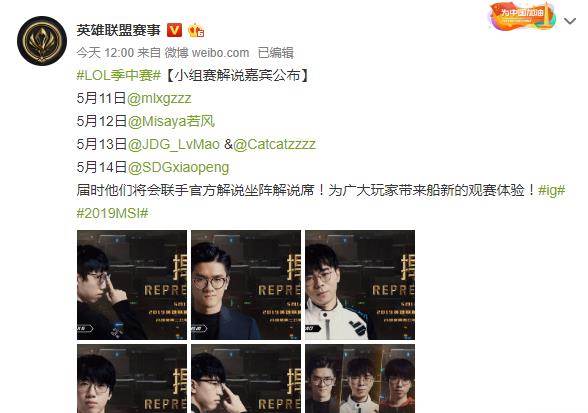This screenshot has height=413, width=588.
Task: View the white-jacket player photo thumbnail
Action: pos(360,285)
